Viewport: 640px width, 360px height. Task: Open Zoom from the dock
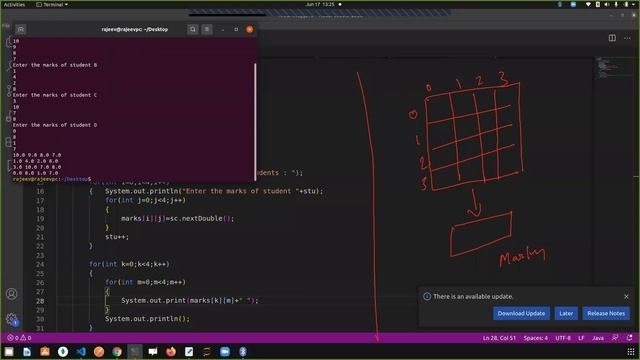[x=224, y=351]
